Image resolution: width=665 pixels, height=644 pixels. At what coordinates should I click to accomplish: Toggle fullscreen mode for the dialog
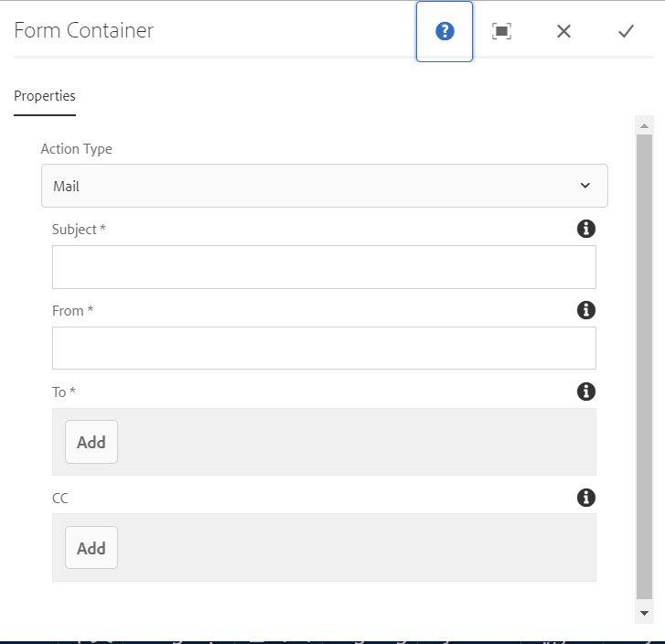(501, 31)
